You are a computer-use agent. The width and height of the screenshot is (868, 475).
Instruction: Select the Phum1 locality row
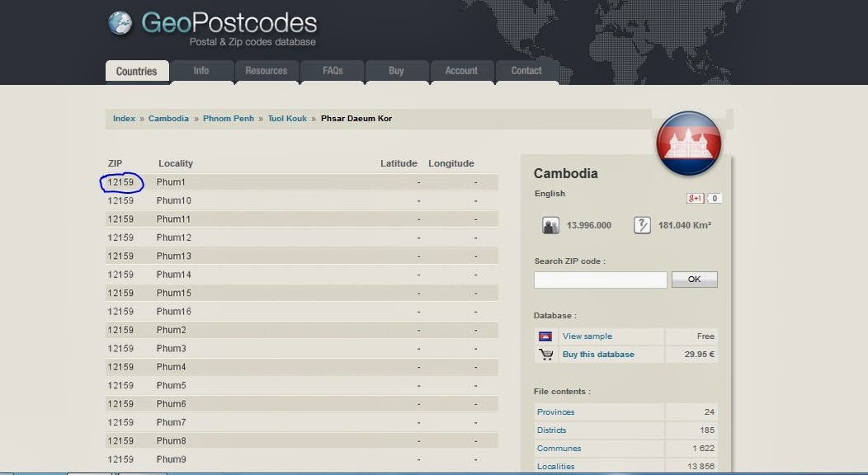pyautogui.click(x=302, y=182)
